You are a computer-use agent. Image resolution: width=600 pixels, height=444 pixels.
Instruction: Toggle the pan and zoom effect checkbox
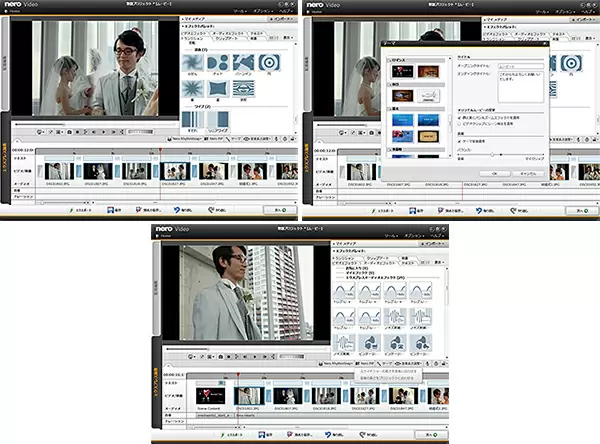460,118
